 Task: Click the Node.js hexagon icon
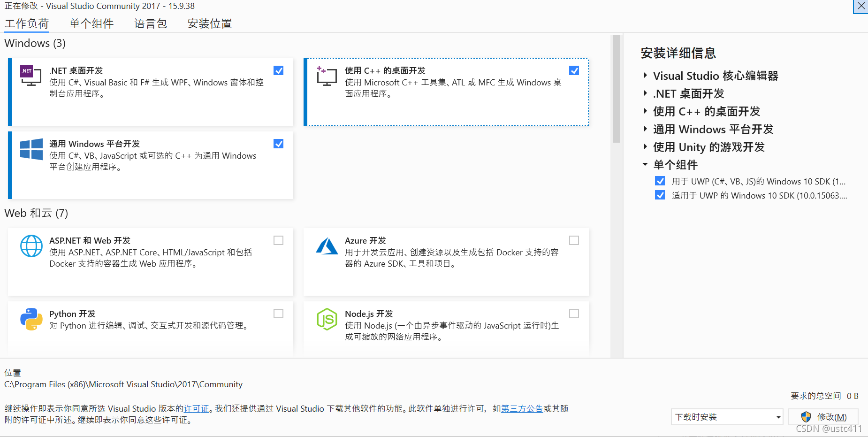coord(327,319)
